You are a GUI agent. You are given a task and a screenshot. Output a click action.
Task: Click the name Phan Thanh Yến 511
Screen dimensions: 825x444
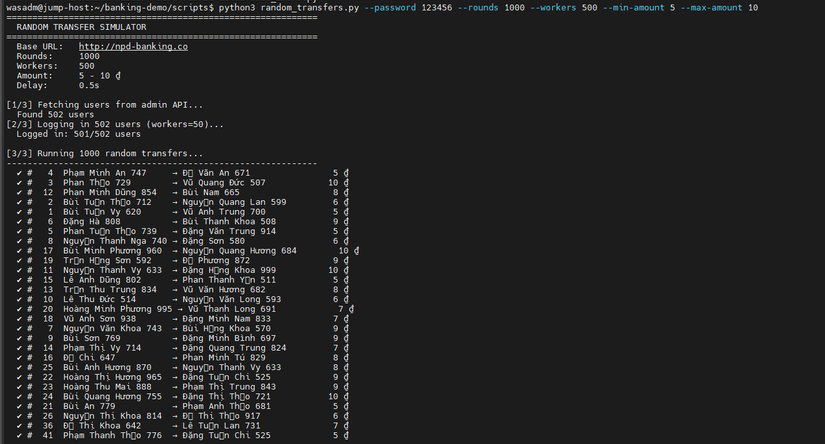click(x=229, y=280)
